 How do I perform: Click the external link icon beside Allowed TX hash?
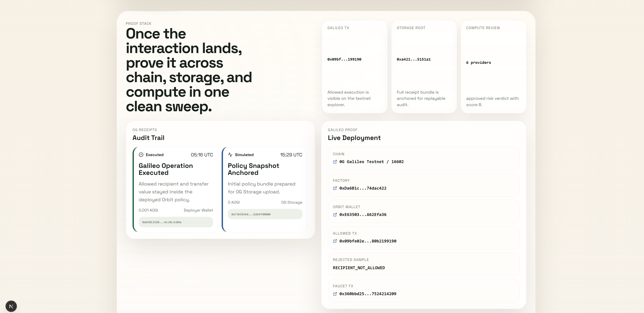click(335, 241)
